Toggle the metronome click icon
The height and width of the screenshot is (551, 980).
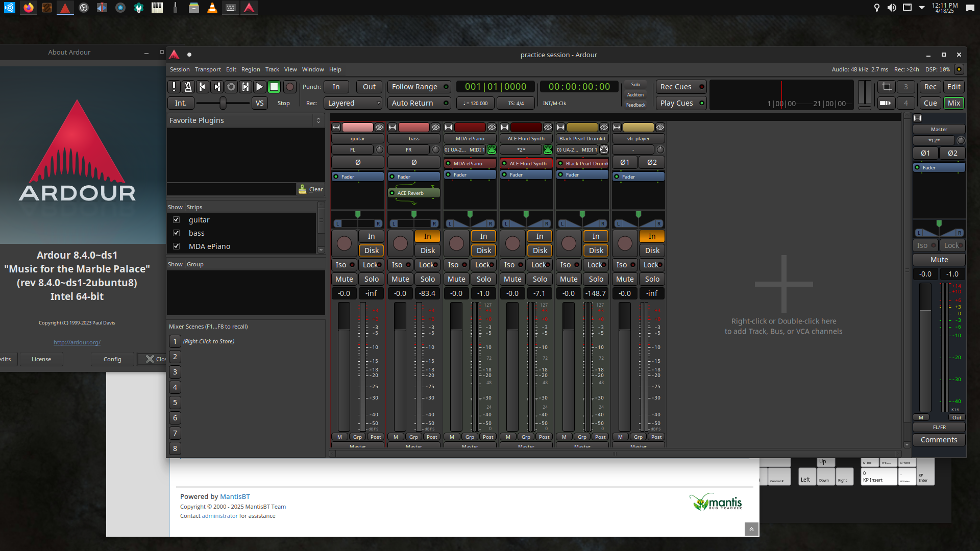pyautogui.click(x=188, y=87)
